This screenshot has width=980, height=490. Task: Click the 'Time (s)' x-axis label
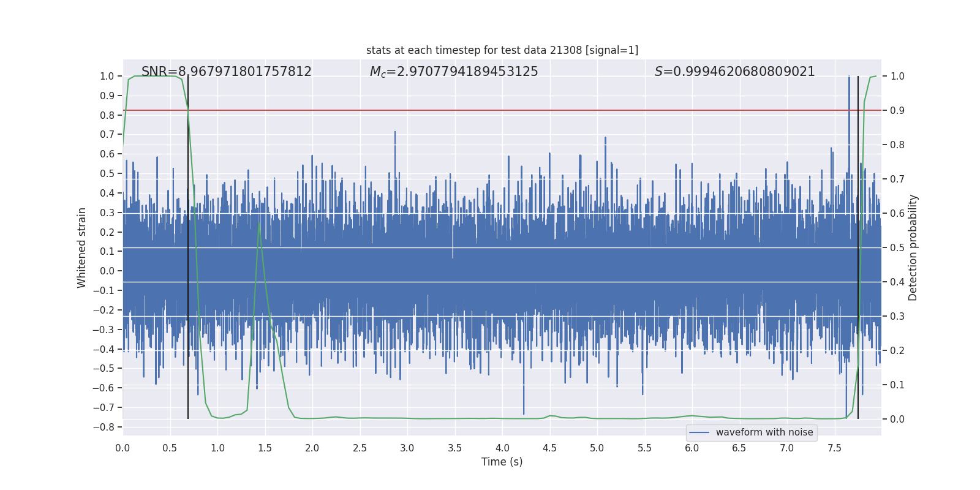(502, 462)
